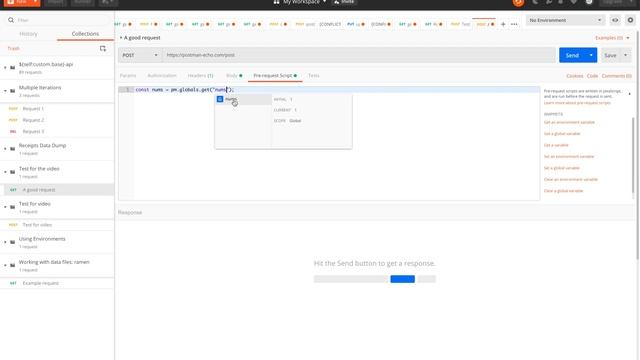The image size is (640, 360).
Task: Open the Code link
Action: (x=592, y=76)
